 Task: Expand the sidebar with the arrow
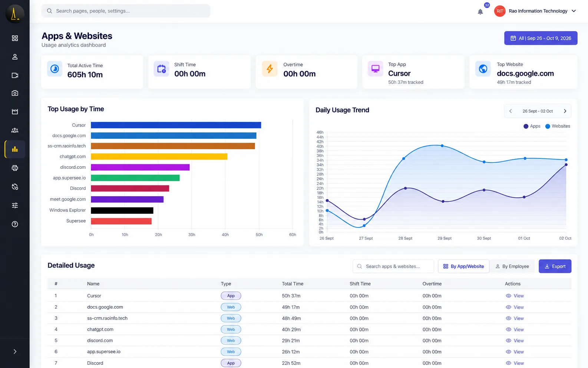[x=15, y=352]
